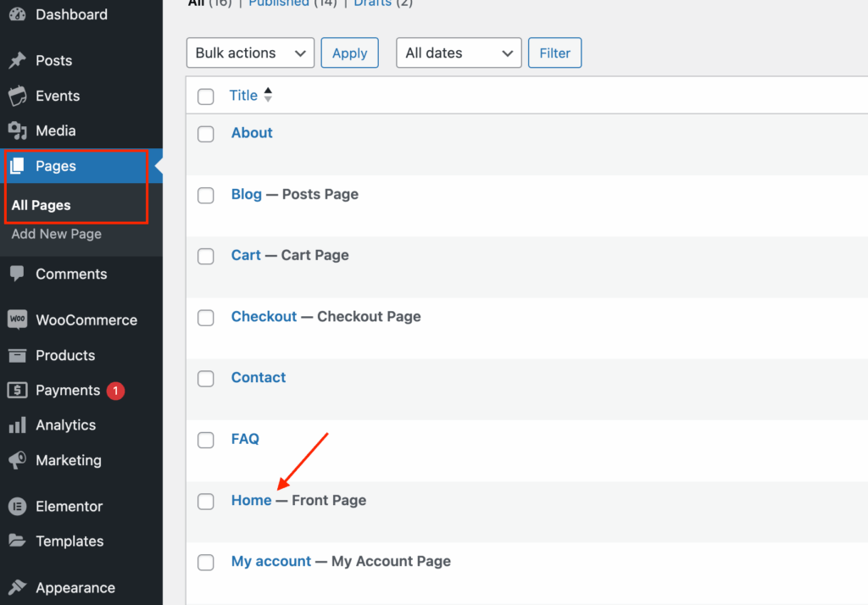This screenshot has height=605, width=868.
Task: Open Dashboard in the sidebar menu
Action: pos(71,14)
